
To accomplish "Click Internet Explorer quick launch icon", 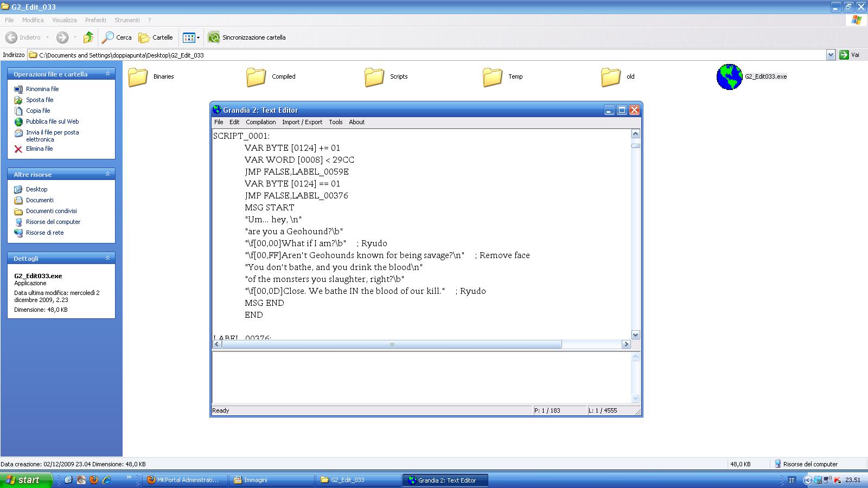I will pos(107,480).
